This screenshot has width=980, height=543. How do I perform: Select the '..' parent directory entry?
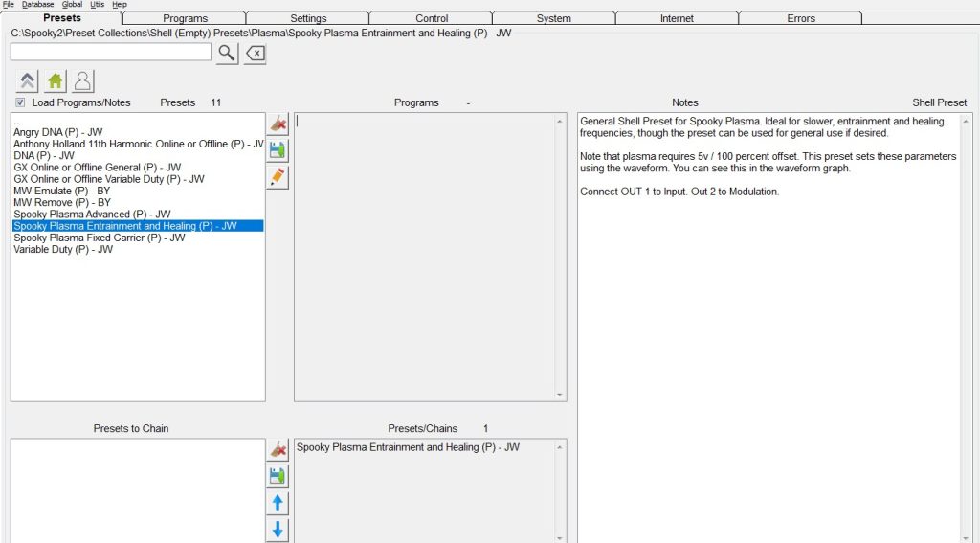click(16, 122)
